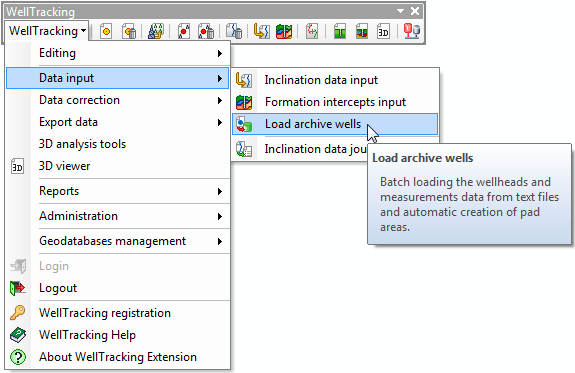Click the 3D icon beside 3D viewer menu entry
Viewport: 575px width, 373px height.
[x=18, y=167]
